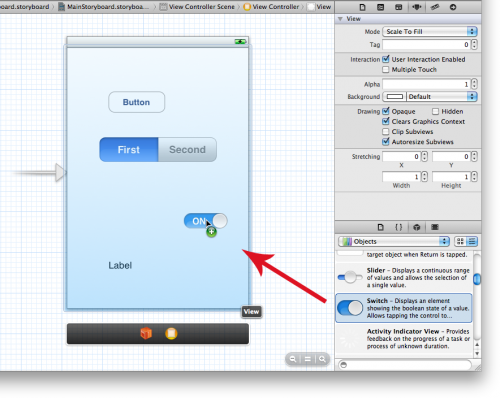This screenshot has height=398, width=500.
Task: Select the Switch object in library
Action: 404,308
